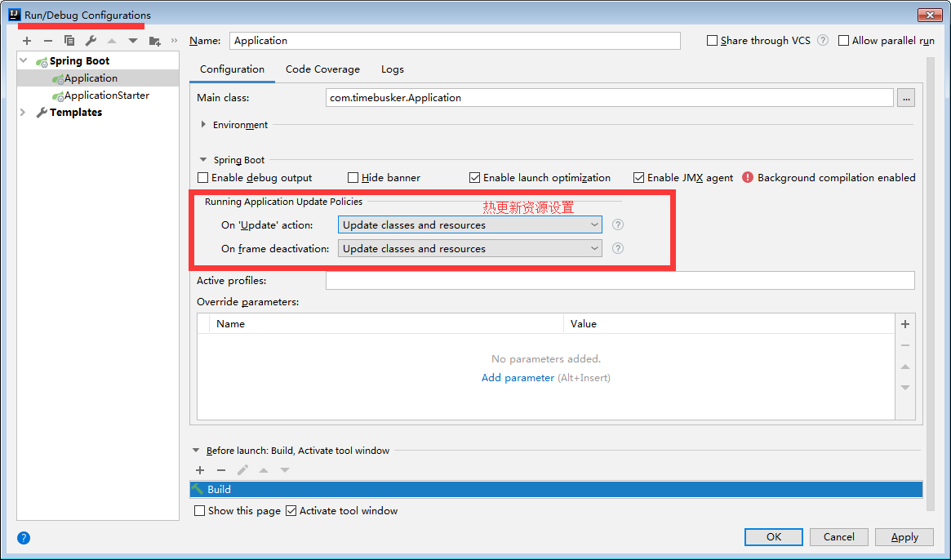Select ApplicationStarter in the configuration tree
Viewport: 951px width, 560px height.
[x=106, y=96]
